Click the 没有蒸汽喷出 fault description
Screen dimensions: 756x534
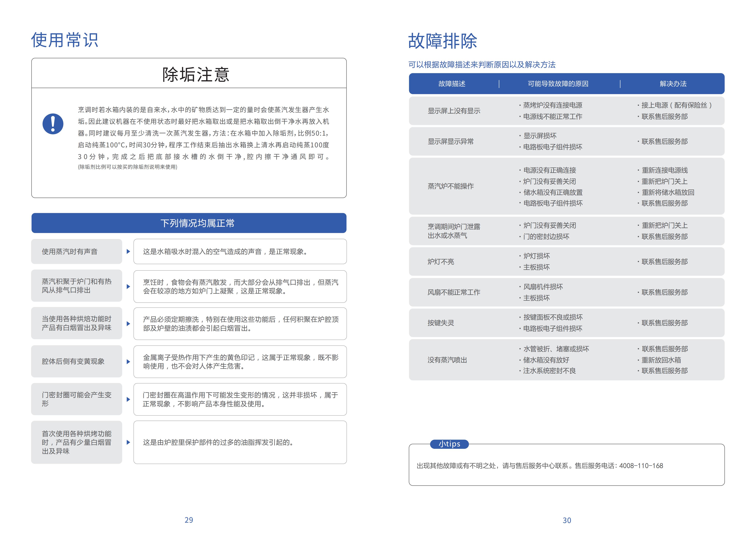(x=447, y=360)
